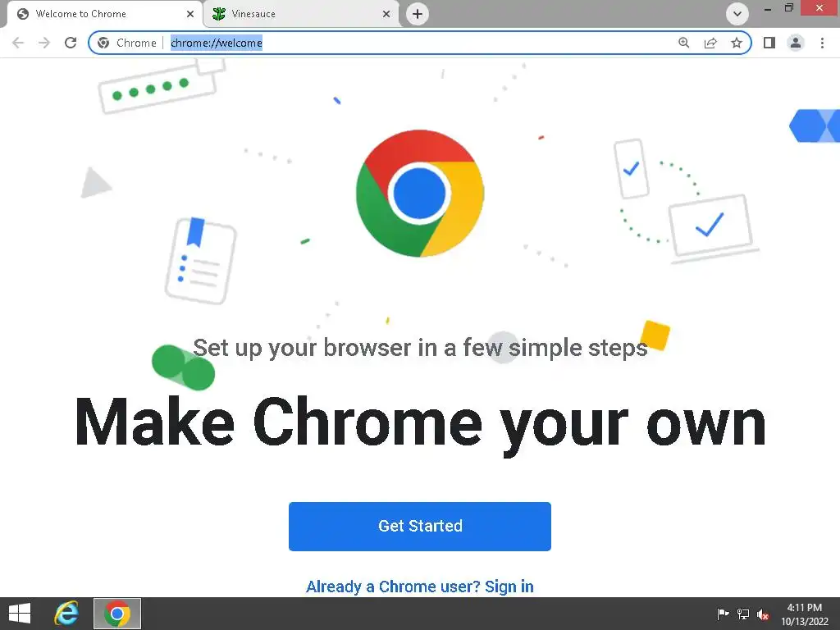Bookmark this tab with the star icon

tap(737, 43)
